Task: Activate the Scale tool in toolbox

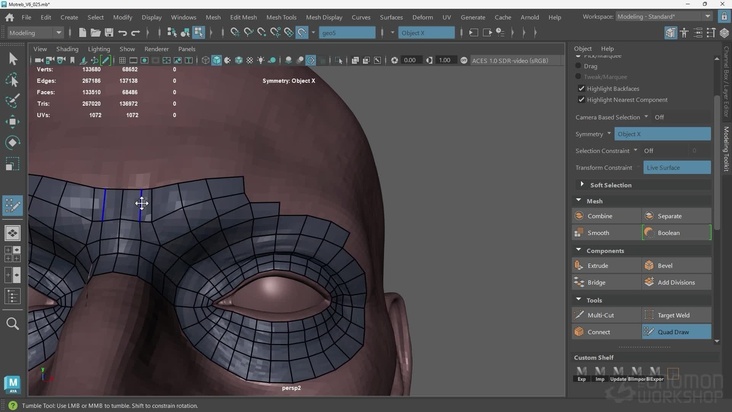Action: 13,164
